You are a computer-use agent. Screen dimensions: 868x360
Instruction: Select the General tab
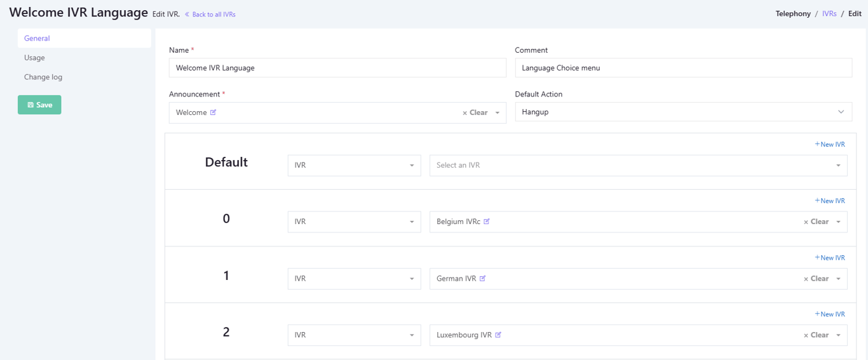click(x=37, y=39)
